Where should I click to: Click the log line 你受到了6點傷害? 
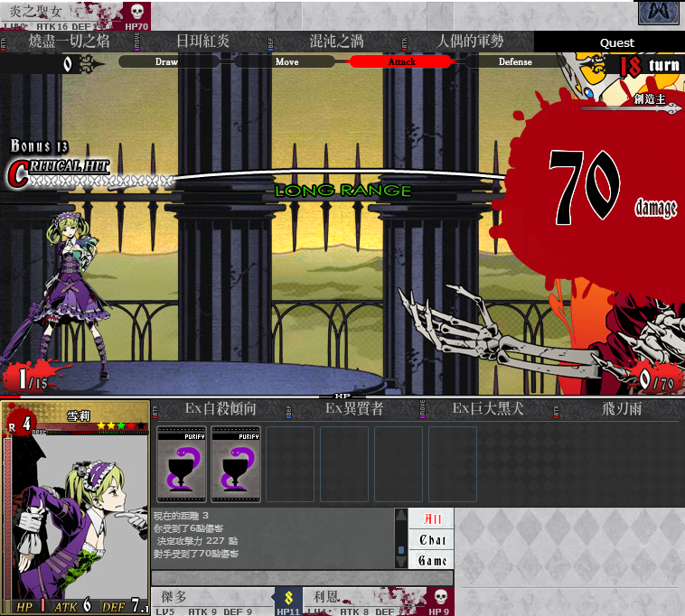click(188, 528)
